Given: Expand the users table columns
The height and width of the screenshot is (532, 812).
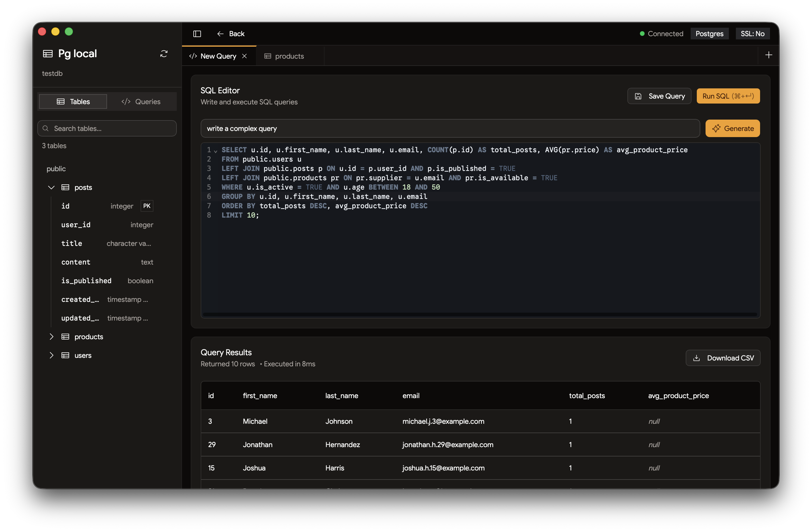Looking at the screenshot, I should 52,356.
